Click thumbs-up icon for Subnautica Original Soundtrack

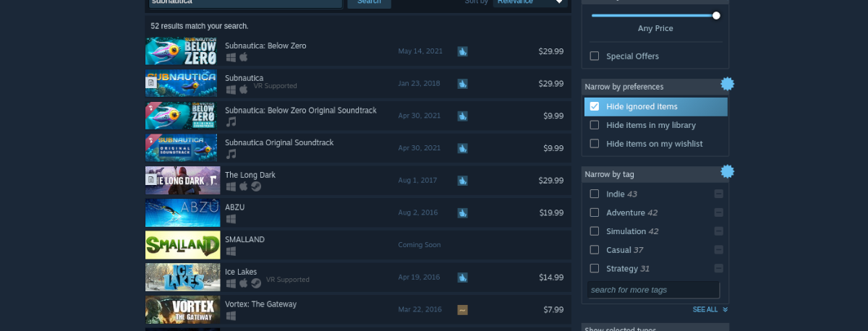[x=462, y=148]
